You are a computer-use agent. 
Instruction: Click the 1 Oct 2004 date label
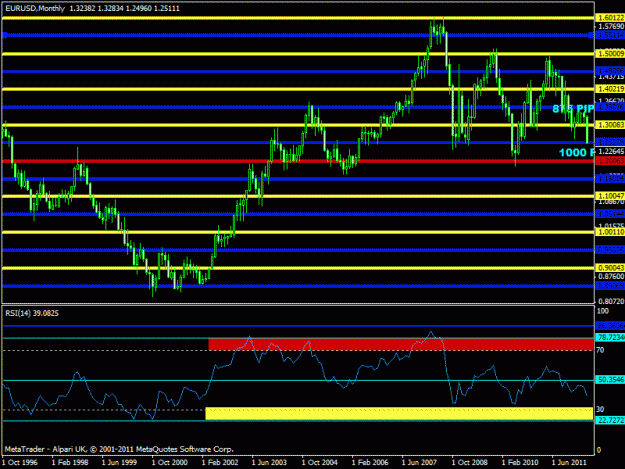coord(320,463)
